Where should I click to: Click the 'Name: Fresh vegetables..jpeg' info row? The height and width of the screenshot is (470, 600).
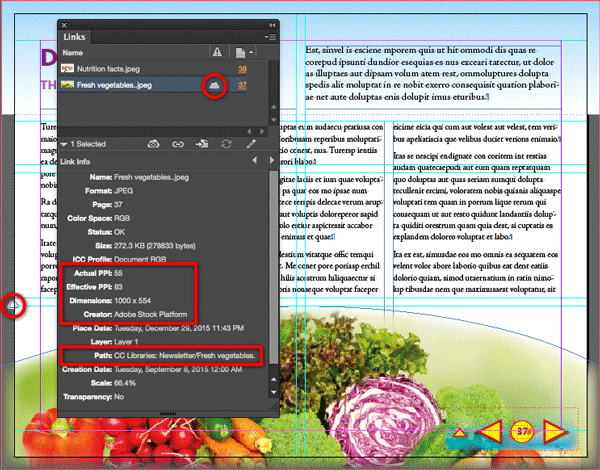click(139, 177)
